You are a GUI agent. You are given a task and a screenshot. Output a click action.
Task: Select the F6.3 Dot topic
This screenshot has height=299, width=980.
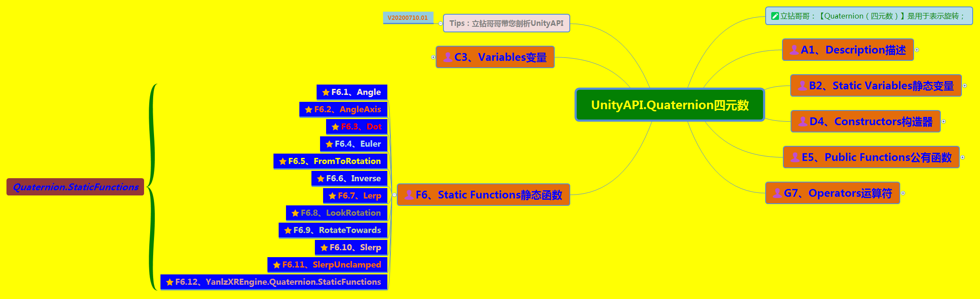pyautogui.click(x=357, y=127)
